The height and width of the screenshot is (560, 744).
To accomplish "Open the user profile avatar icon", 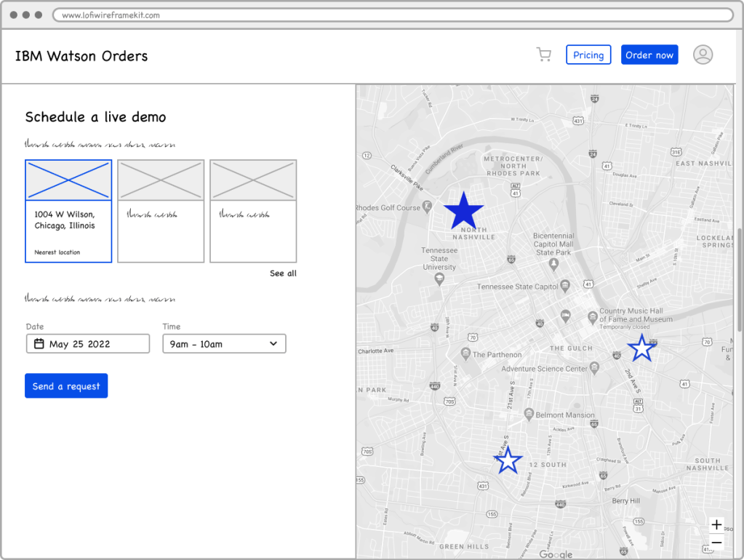I will (703, 55).
